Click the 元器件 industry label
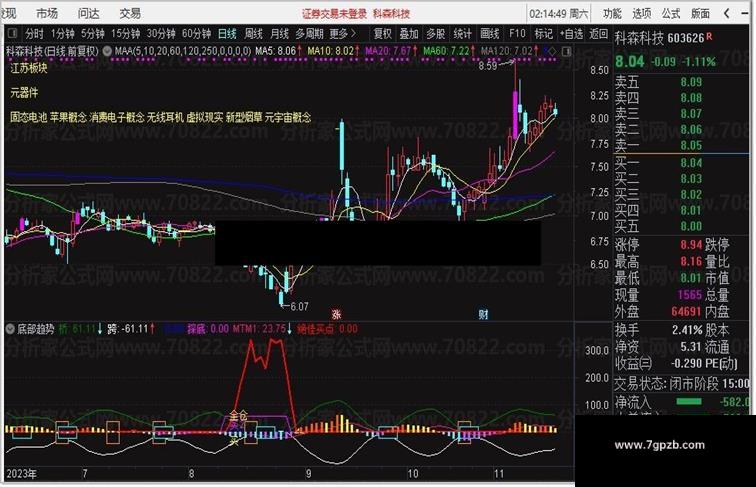This screenshot has height=487, width=756. coord(24,93)
